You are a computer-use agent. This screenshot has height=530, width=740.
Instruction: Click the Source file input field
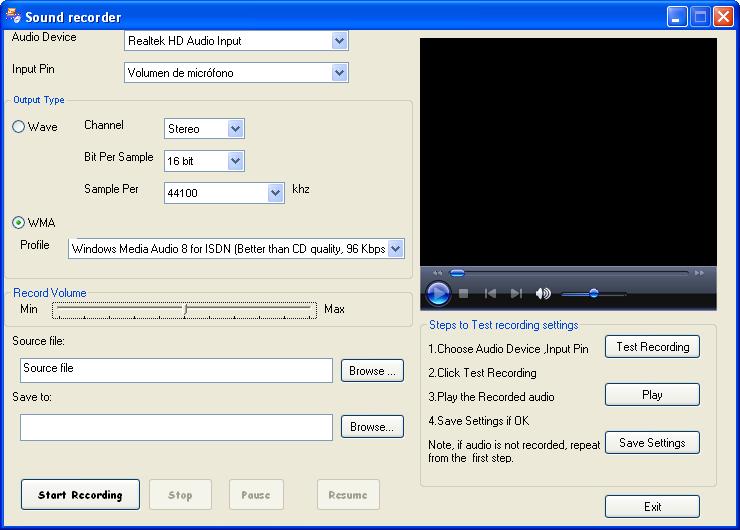[177, 370]
